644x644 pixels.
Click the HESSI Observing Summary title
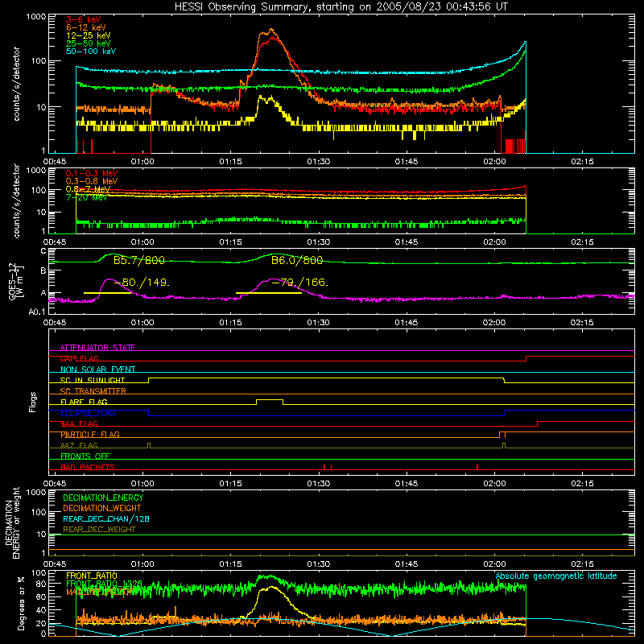pos(341,6)
